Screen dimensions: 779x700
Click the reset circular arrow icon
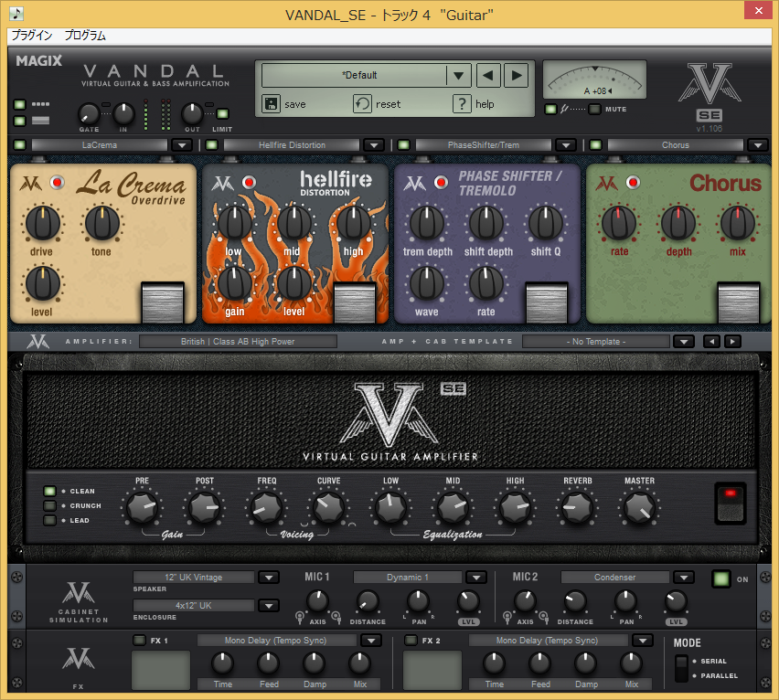tap(362, 104)
